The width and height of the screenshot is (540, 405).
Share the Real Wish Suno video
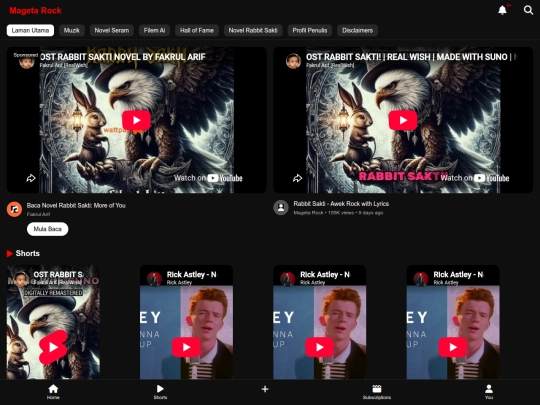[298, 178]
